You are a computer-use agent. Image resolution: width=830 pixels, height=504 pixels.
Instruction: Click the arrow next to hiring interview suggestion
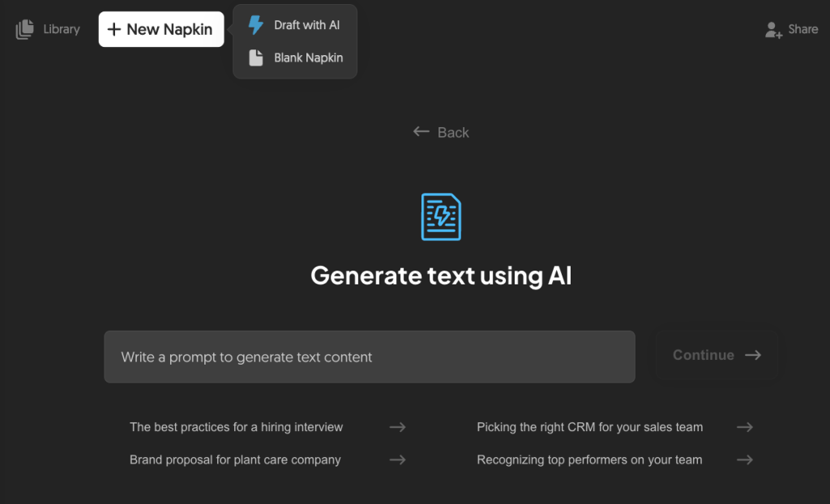[397, 427]
